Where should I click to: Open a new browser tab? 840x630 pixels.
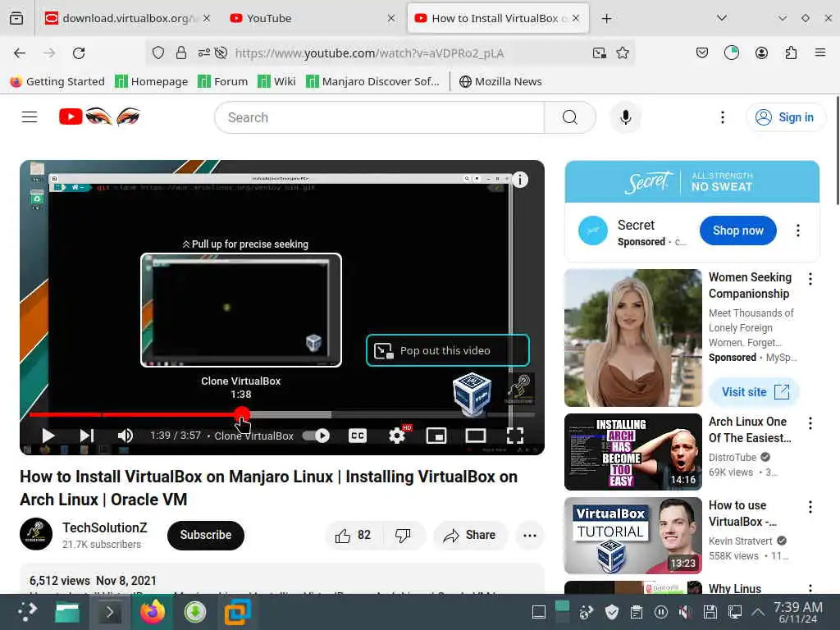[606, 19]
